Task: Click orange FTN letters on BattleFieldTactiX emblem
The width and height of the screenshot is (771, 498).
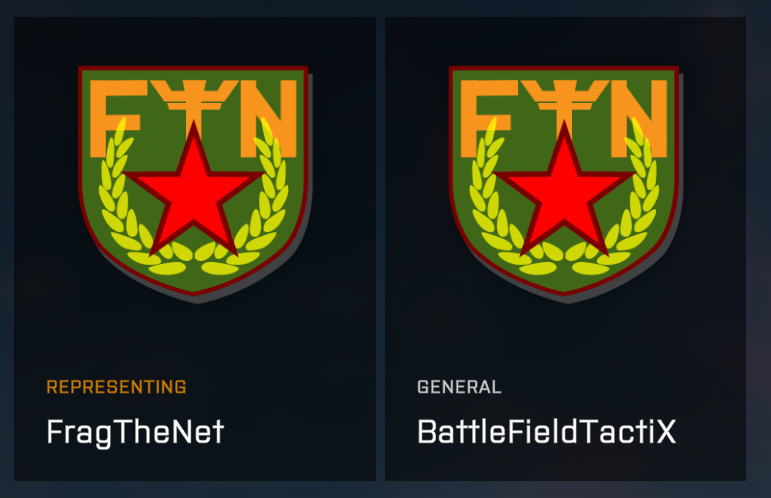Action: click(564, 118)
